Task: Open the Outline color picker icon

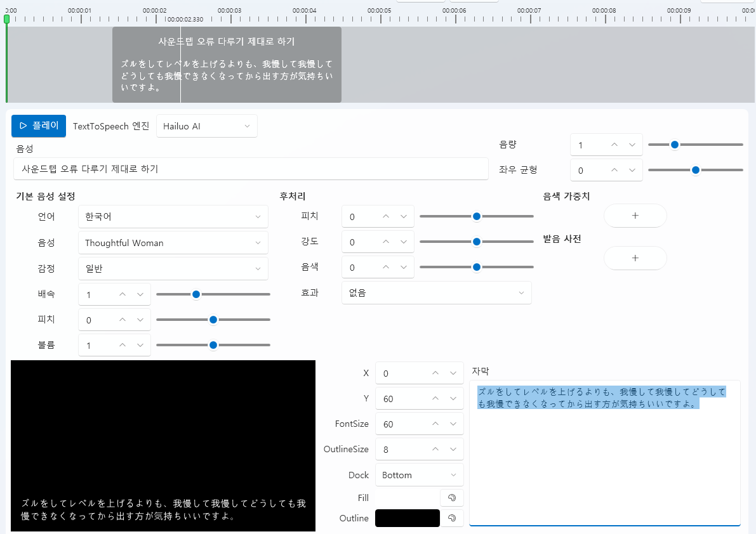Action: (x=452, y=518)
